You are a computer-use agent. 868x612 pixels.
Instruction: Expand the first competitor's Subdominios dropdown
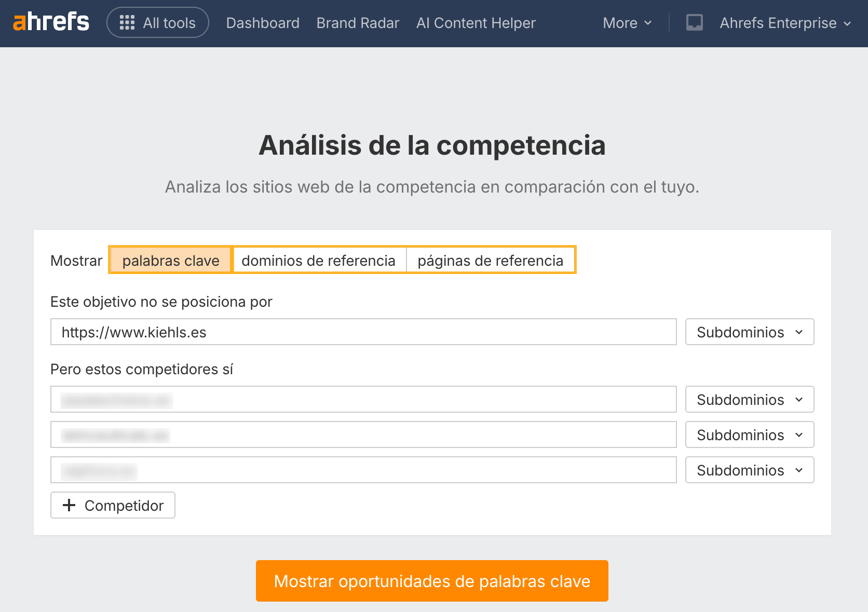click(749, 399)
